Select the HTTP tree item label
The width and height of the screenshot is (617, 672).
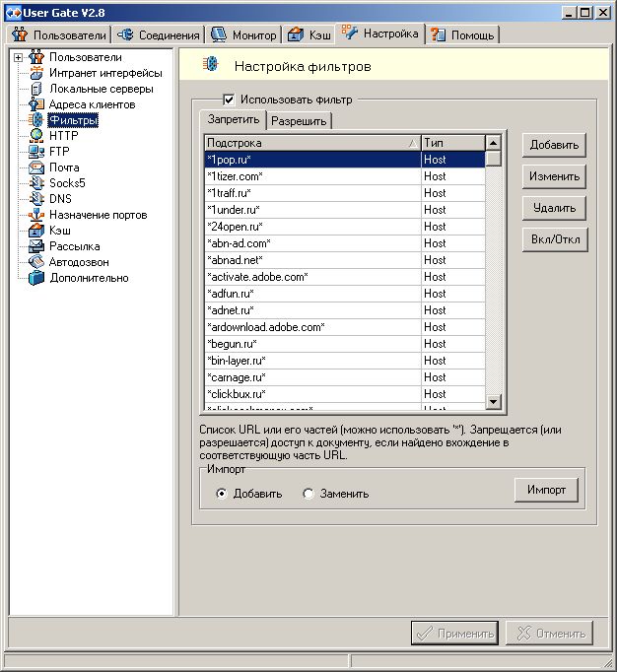point(64,136)
